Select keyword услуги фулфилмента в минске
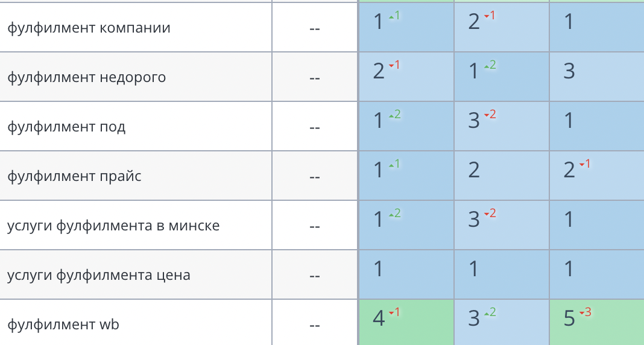 (113, 226)
